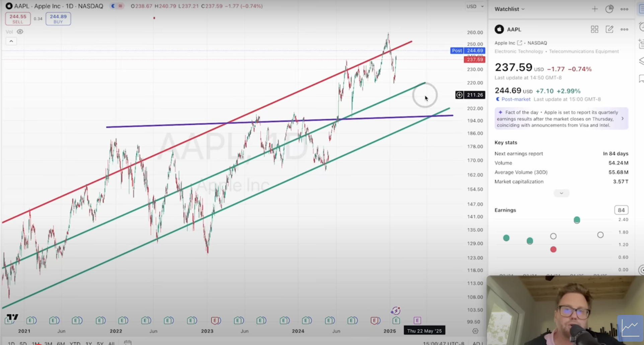The width and height of the screenshot is (644, 345).
Task: Click the hollow estimate dot above red dot
Action: click(553, 236)
